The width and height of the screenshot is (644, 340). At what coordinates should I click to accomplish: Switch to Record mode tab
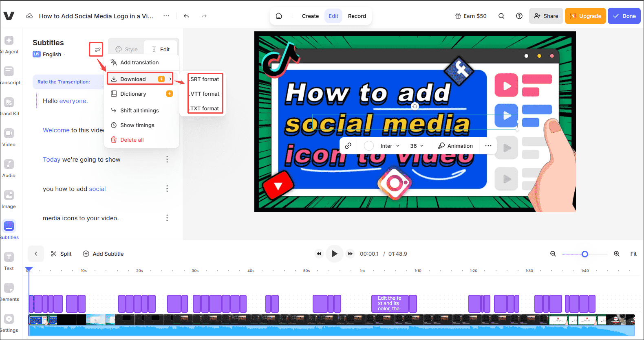357,16
